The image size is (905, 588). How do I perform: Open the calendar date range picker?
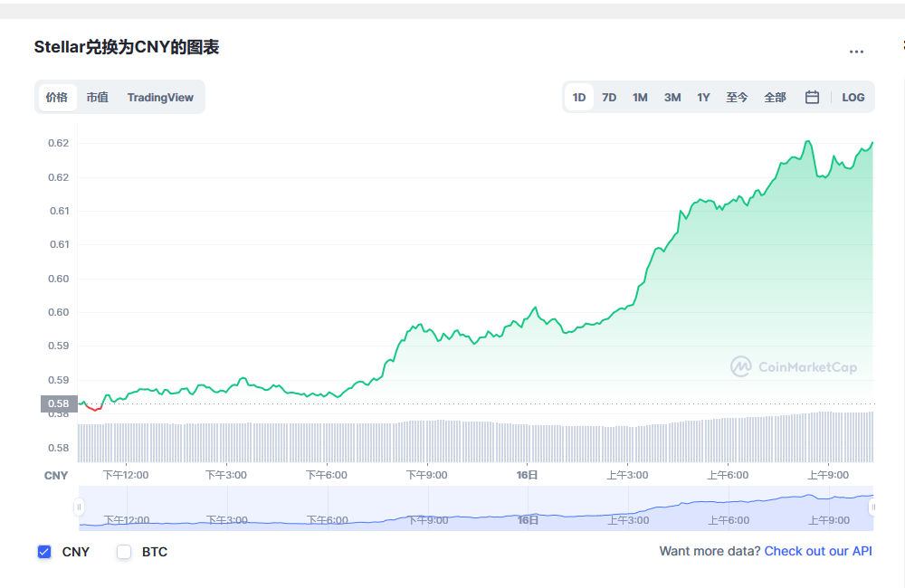[812, 97]
